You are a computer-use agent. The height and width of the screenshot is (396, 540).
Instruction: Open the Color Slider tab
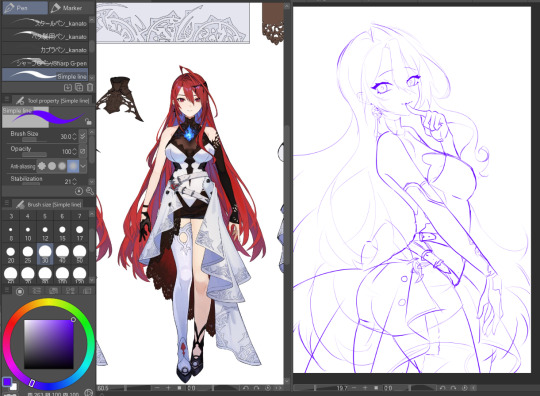pyautogui.click(x=37, y=291)
